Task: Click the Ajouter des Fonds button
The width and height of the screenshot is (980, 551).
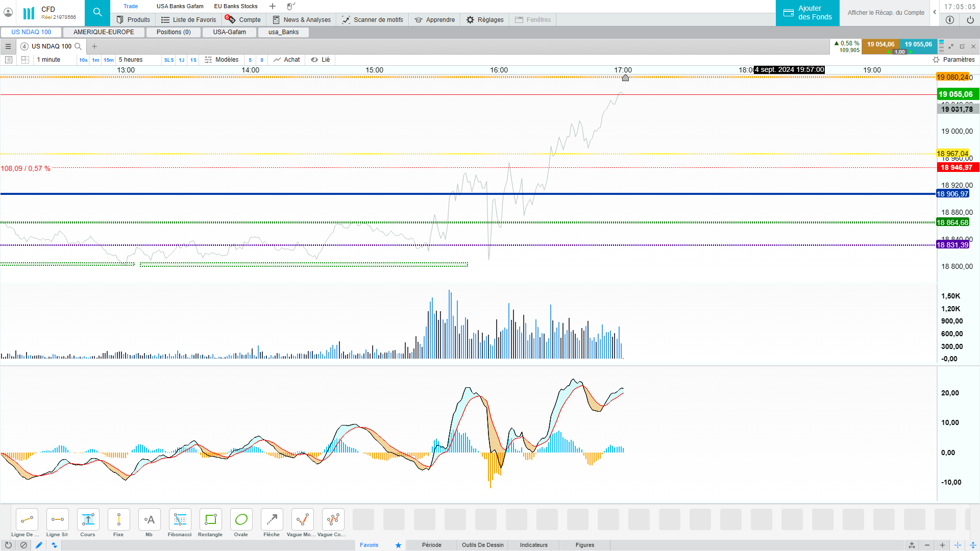Action: [807, 13]
